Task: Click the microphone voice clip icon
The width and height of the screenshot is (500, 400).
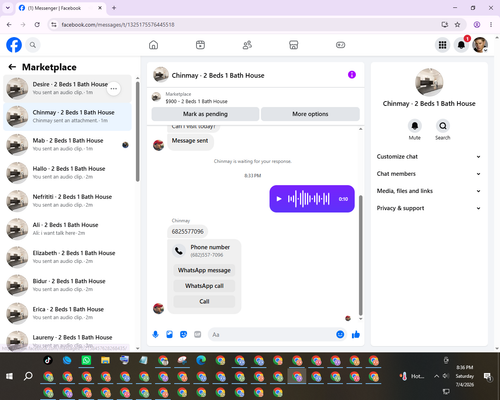Action: click(155, 334)
